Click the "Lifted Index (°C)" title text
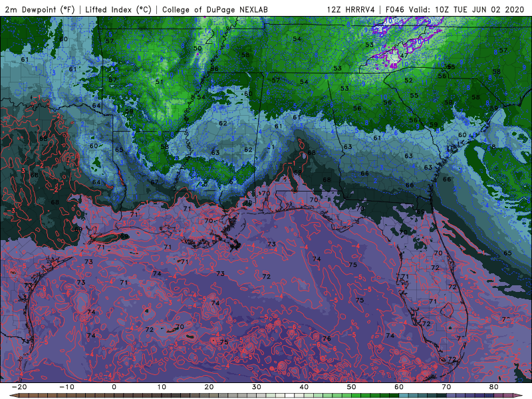 pos(118,9)
